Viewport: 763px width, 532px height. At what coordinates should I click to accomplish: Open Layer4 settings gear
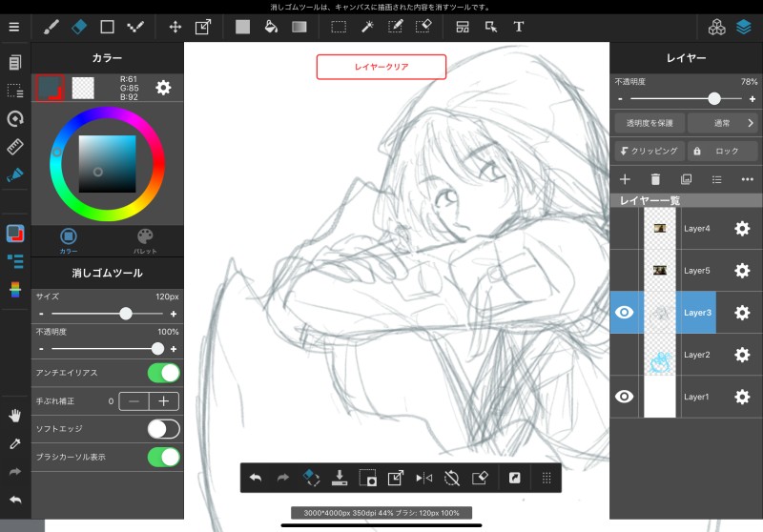742,229
